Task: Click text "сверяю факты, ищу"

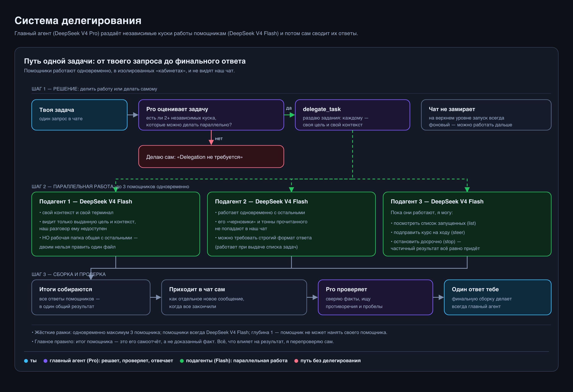Action: [x=348, y=299]
